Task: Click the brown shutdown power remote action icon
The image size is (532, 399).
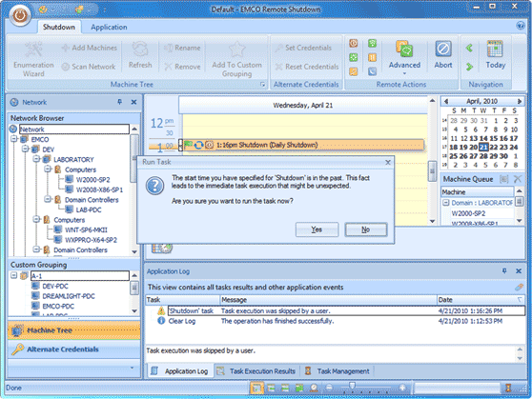Action: click(354, 44)
